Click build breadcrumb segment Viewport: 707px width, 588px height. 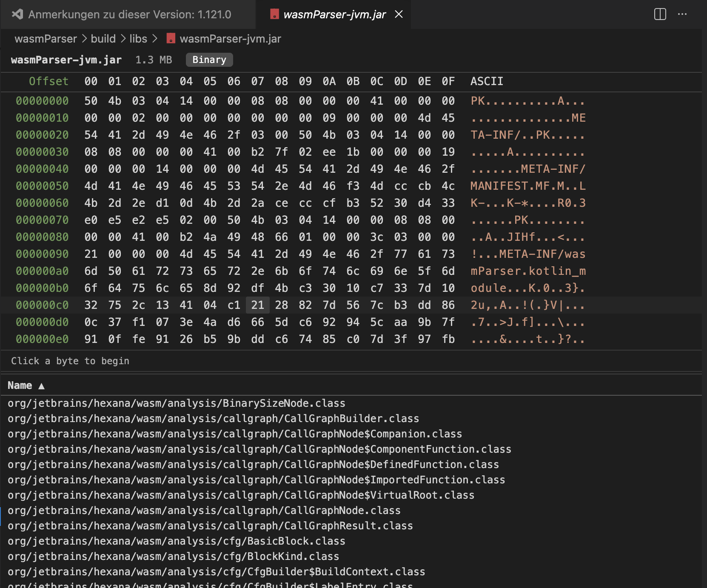coord(103,39)
